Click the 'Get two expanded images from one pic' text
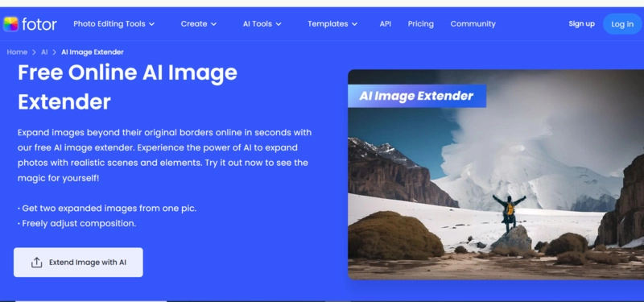The image size is (644, 302). [x=107, y=209]
